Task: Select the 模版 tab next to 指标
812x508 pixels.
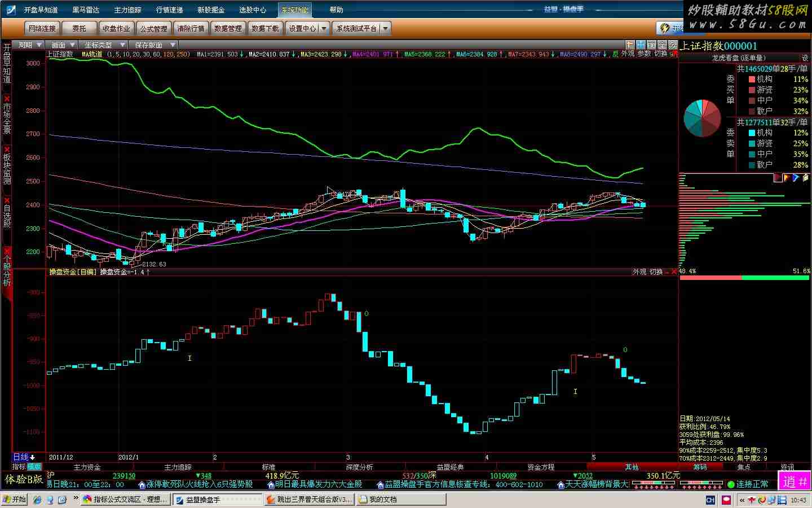Action: [x=34, y=467]
